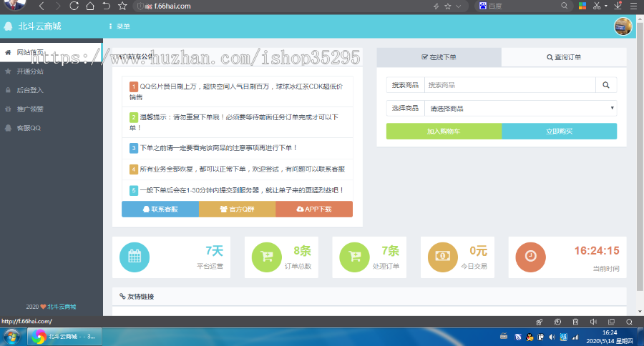Click the magnifier in the Baidu search box
644x346 pixels.
tap(565, 6)
